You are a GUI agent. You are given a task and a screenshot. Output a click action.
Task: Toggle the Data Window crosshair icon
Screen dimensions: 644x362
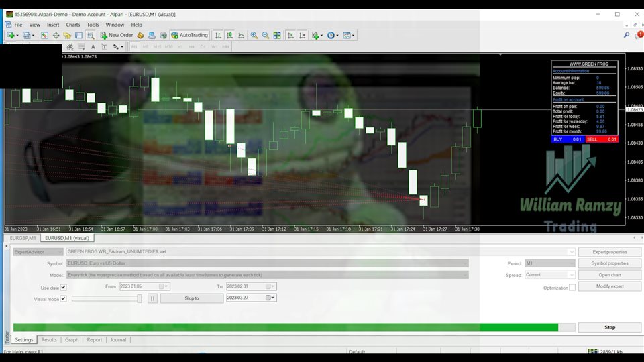point(56,36)
